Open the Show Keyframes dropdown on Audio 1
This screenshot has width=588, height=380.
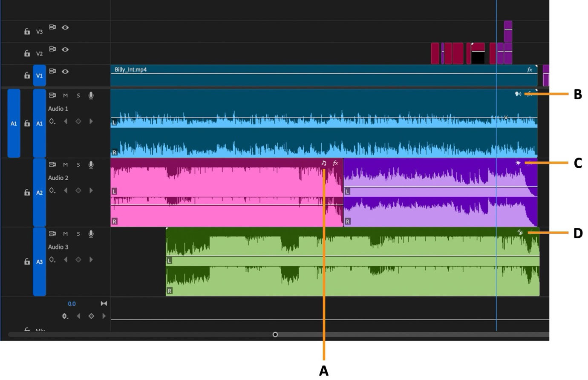click(x=52, y=122)
